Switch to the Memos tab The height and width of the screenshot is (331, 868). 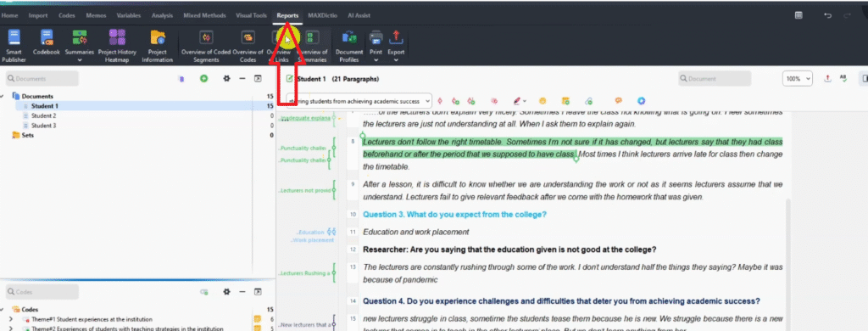coord(97,15)
